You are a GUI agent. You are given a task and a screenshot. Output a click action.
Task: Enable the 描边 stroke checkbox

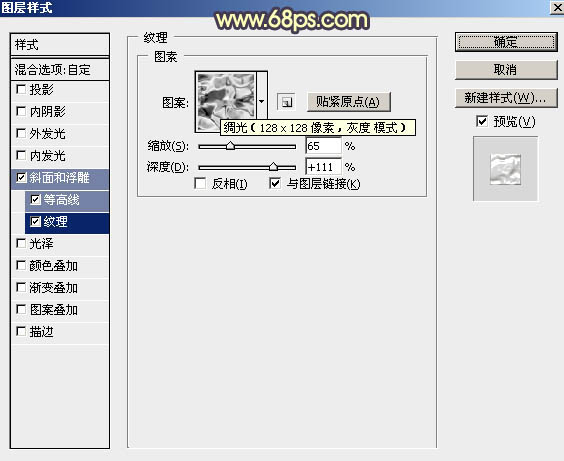tap(22, 331)
